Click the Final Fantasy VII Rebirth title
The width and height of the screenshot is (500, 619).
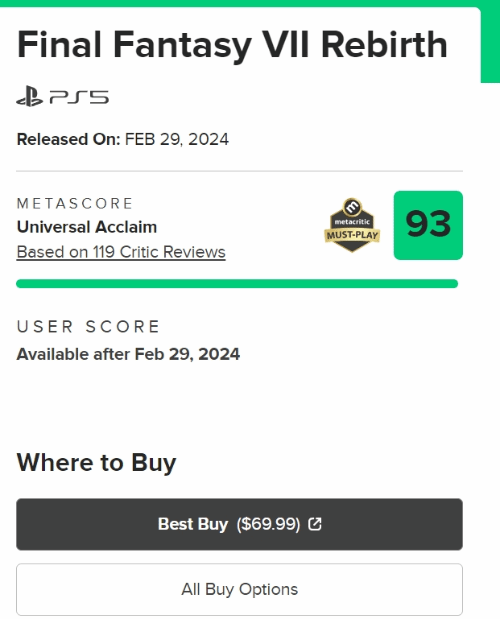(x=232, y=45)
